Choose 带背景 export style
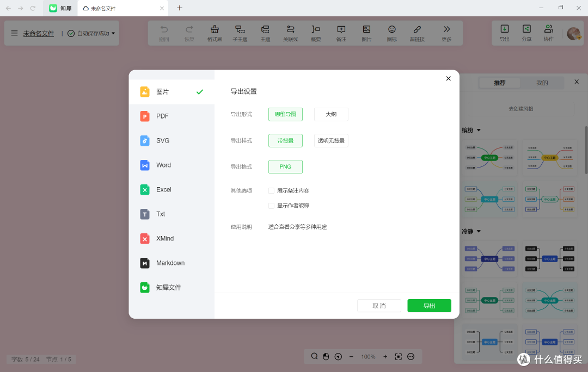The width and height of the screenshot is (588, 372). point(285,140)
